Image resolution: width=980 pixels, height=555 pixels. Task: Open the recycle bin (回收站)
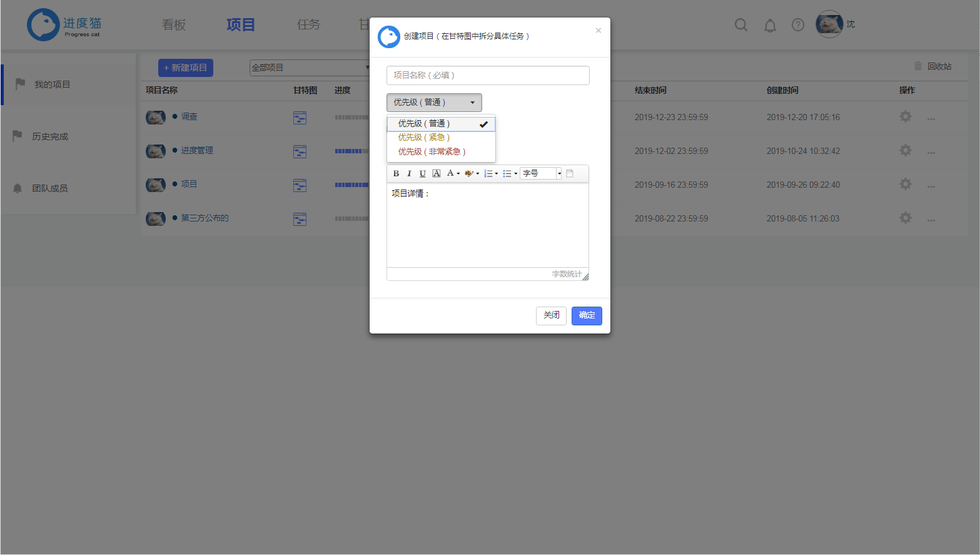click(932, 65)
